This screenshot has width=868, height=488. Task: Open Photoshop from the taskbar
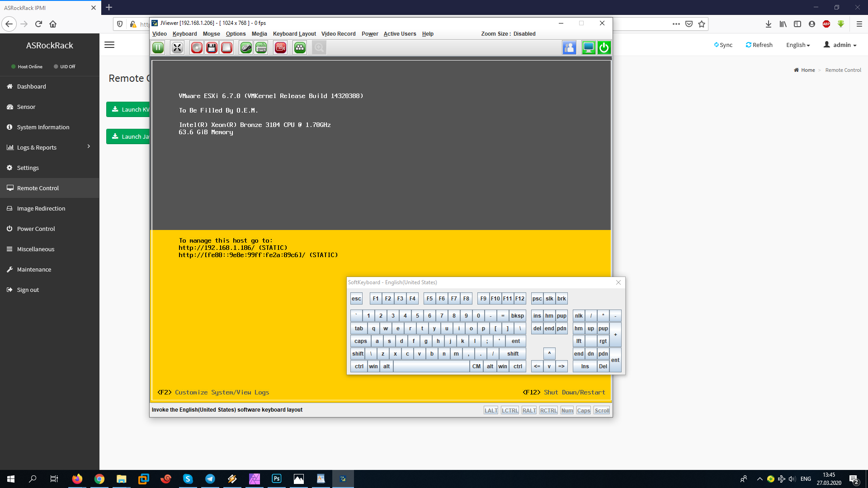tap(277, 479)
